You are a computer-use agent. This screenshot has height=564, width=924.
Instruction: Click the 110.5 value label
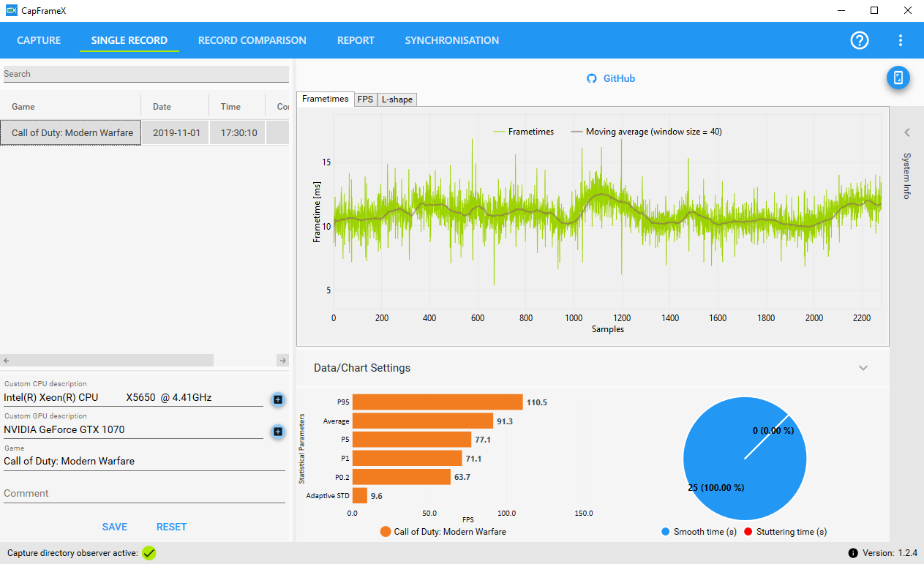point(537,402)
